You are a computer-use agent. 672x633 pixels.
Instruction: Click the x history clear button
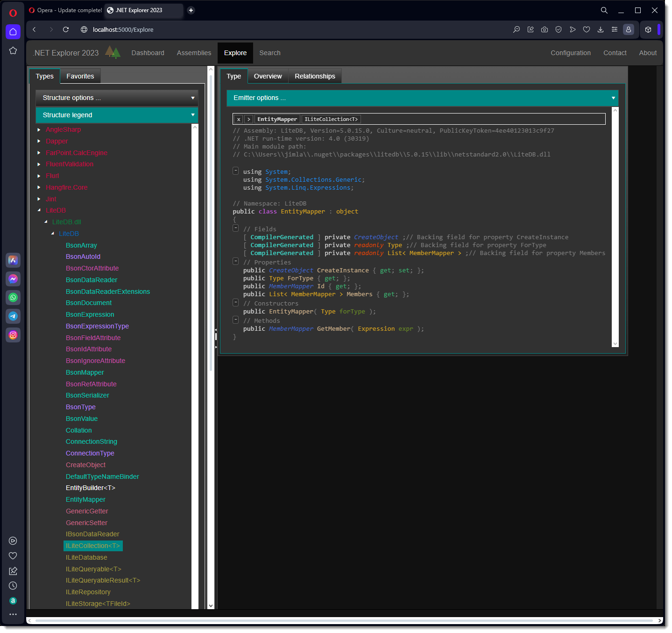(239, 120)
